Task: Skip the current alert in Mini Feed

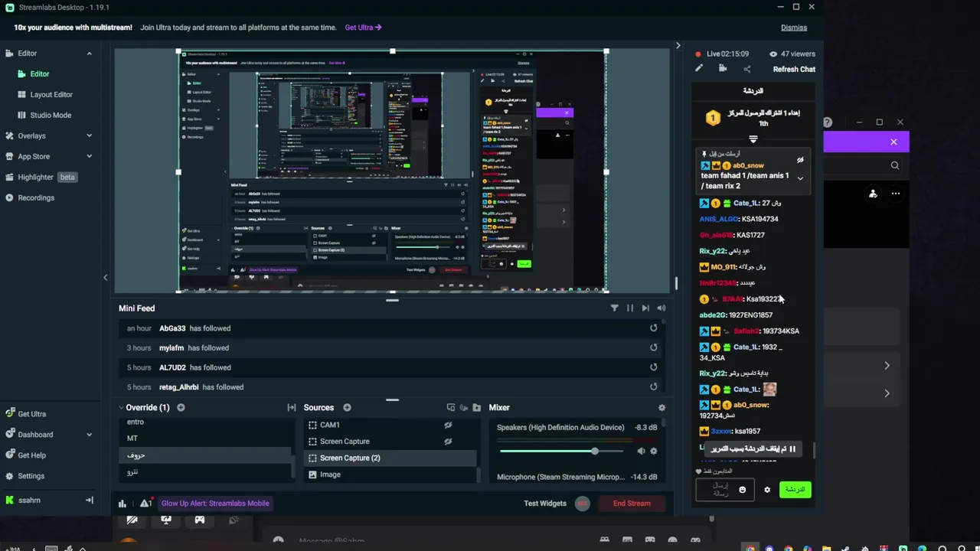Action: (x=645, y=308)
